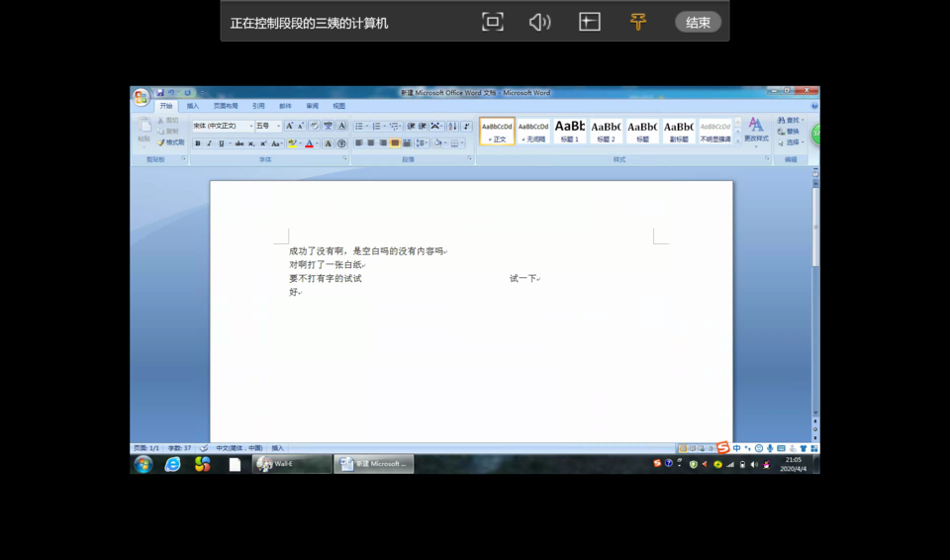This screenshot has width=950, height=560.
Task: Switch to the 页面布局 ribbon tab
Action: tap(226, 106)
